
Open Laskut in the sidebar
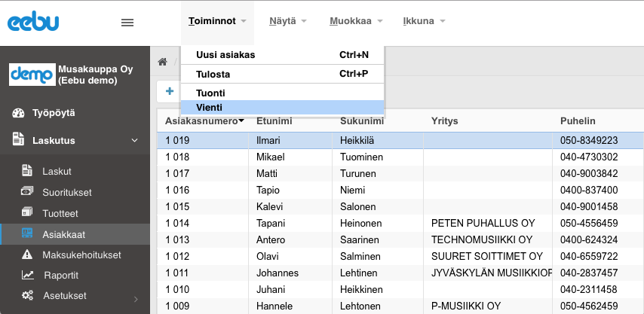tap(57, 172)
